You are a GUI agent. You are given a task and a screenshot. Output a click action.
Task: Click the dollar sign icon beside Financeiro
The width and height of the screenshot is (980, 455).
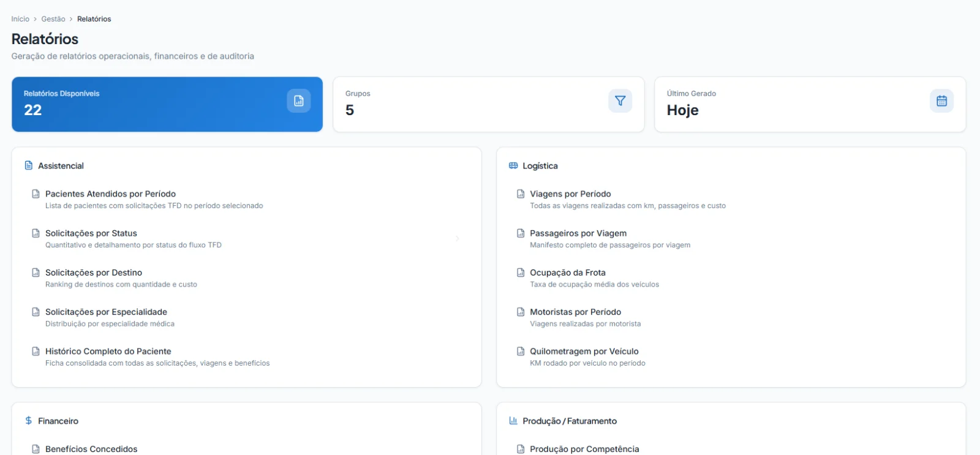28,421
